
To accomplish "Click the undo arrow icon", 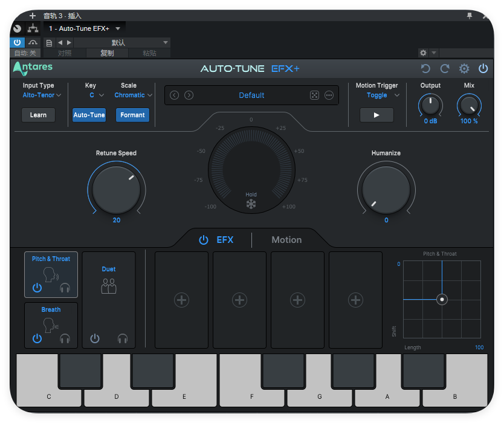I will click(x=425, y=68).
